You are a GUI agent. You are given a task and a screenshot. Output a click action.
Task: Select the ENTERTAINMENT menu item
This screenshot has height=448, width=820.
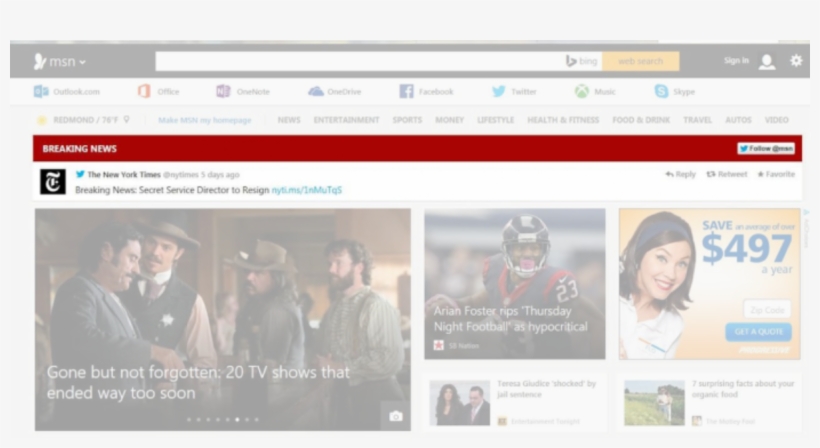coord(346,120)
